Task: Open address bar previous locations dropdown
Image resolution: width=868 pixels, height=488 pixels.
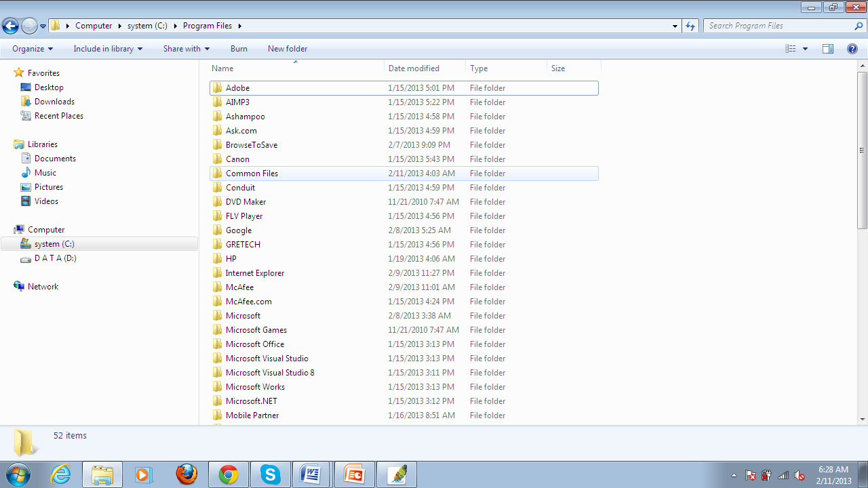Action: [x=675, y=26]
